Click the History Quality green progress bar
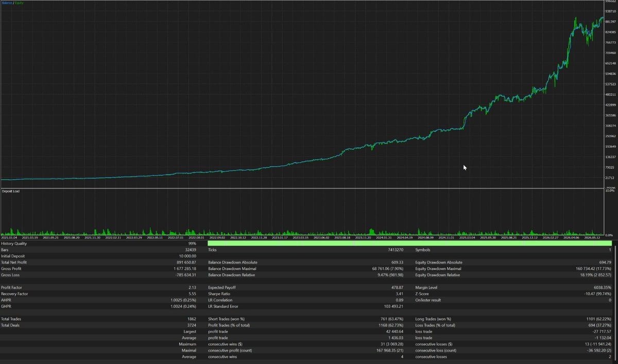Screen dimensions: 618x364 click(409, 244)
